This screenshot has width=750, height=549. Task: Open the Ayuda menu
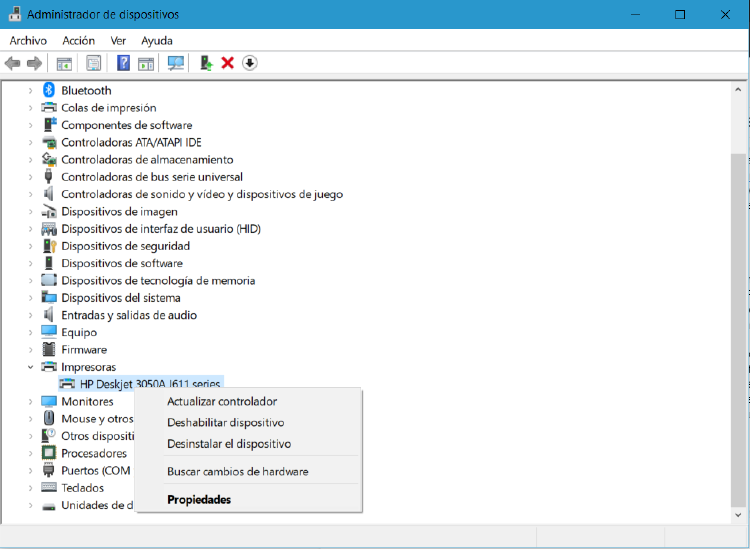[x=157, y=41]
